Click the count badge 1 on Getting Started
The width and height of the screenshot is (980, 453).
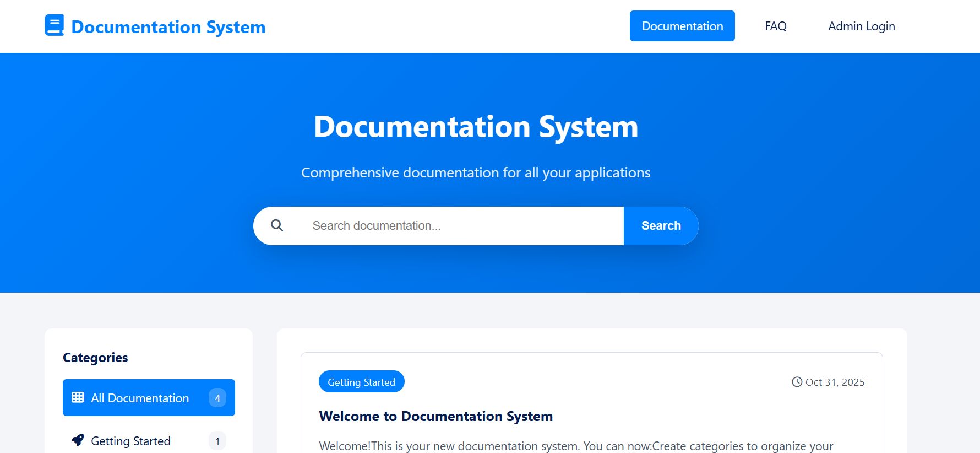[217, 441]
